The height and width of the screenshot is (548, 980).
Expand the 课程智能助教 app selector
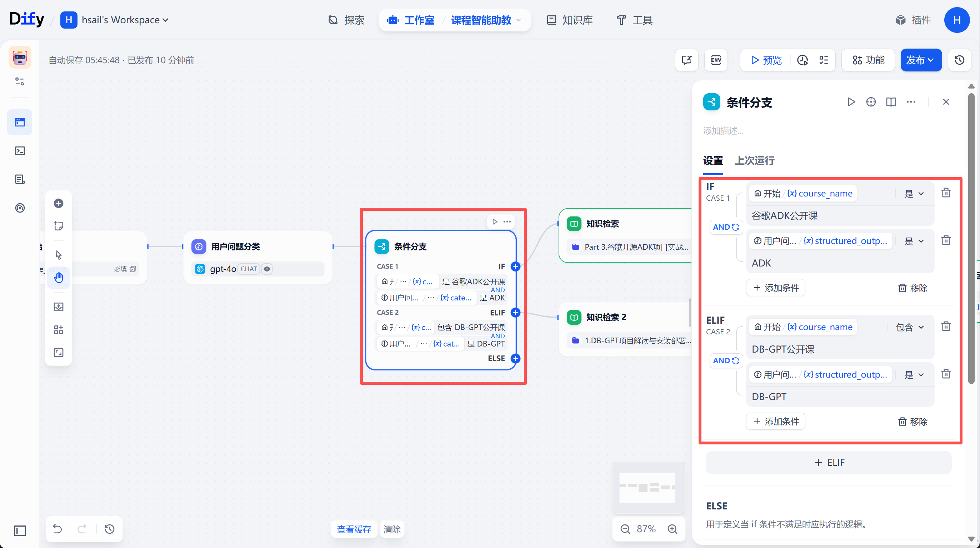486,20
